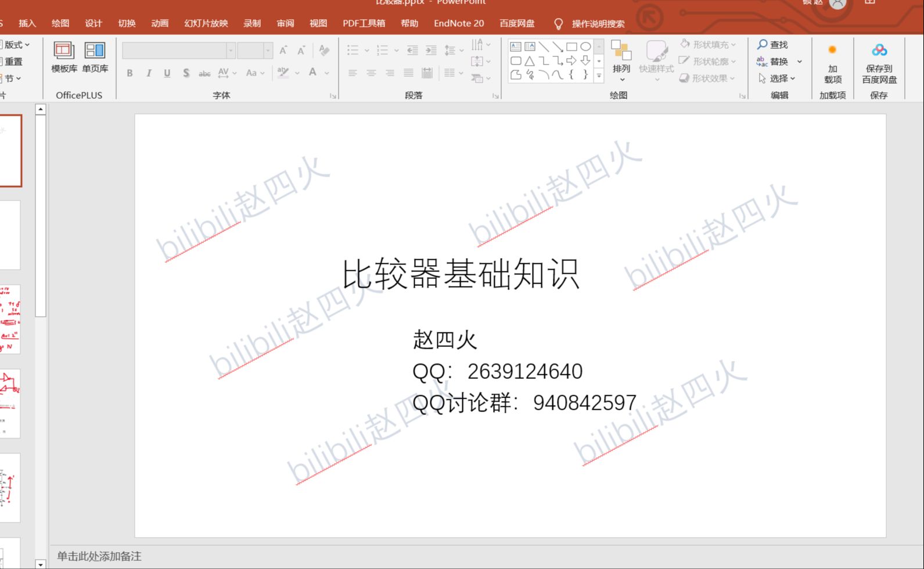Apply font color

point(312,73)
